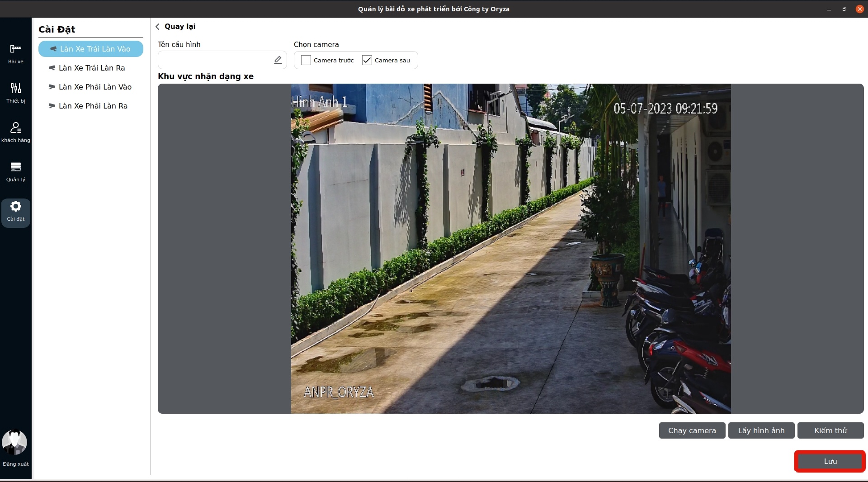
Task: Close the application with the red X
Action: click(859, 9)
